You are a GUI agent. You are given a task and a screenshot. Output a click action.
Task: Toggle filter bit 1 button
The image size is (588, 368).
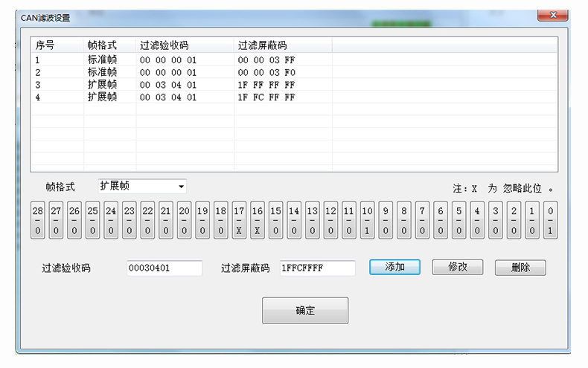click(532, 220)
